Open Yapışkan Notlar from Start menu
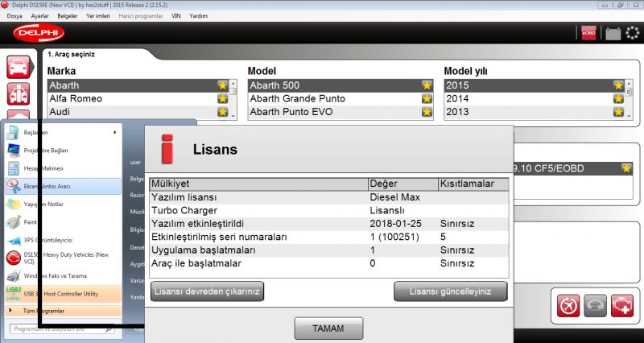 tap(64, 205)
